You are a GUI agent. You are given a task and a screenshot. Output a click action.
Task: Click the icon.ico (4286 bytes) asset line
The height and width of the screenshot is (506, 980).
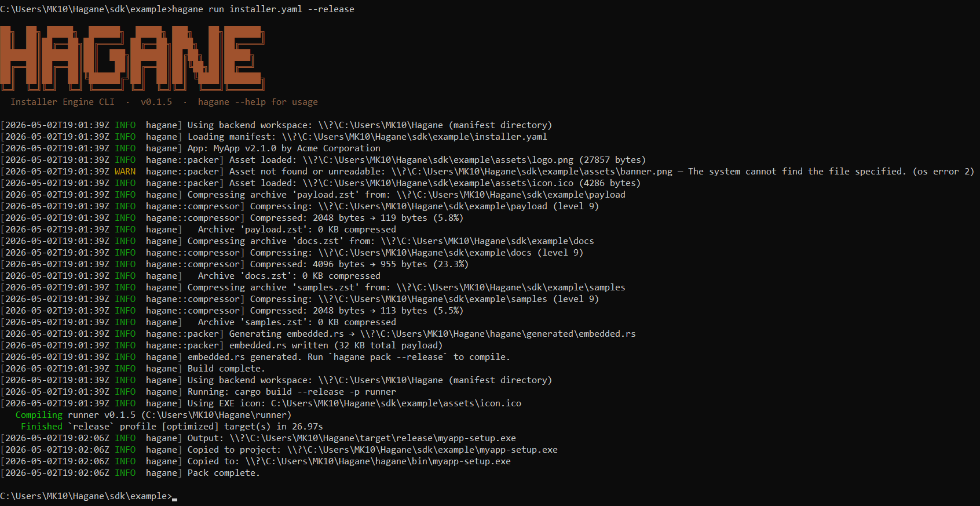click(320, 183)
